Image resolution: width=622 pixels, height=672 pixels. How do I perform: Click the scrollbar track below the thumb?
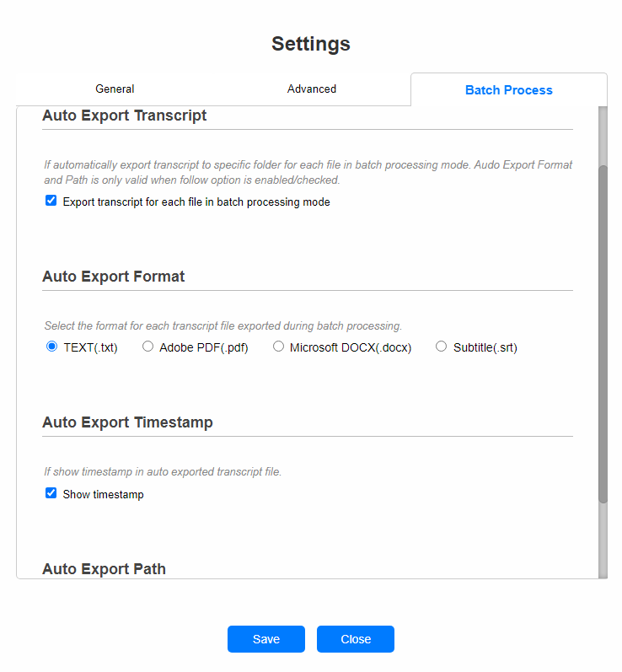603,540
